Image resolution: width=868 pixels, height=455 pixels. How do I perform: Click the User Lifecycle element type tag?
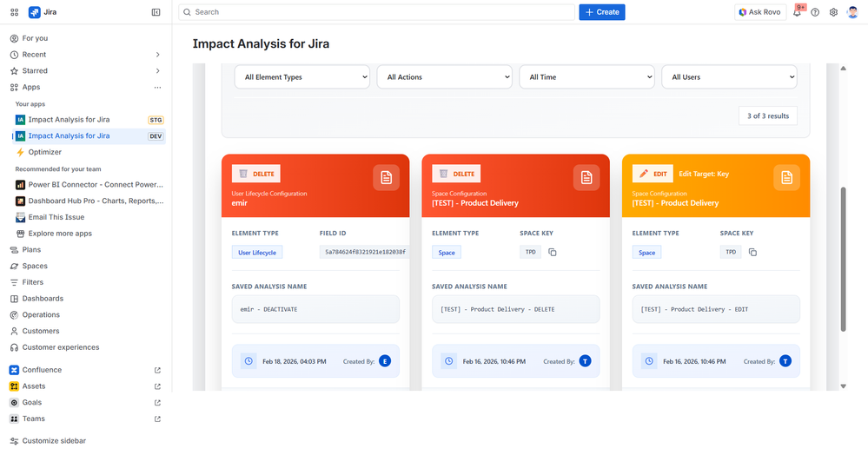tap(257, 253)
